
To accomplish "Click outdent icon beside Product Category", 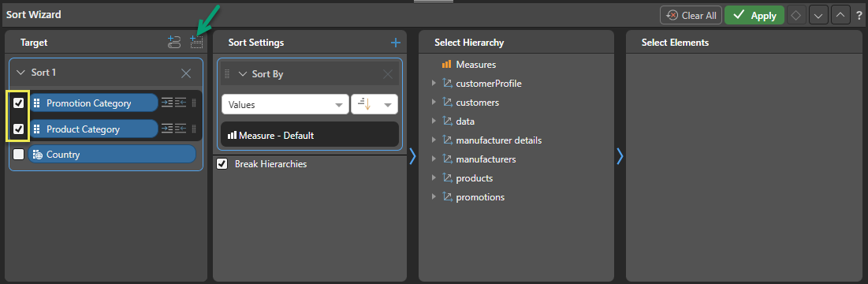I will click(181, 129).
